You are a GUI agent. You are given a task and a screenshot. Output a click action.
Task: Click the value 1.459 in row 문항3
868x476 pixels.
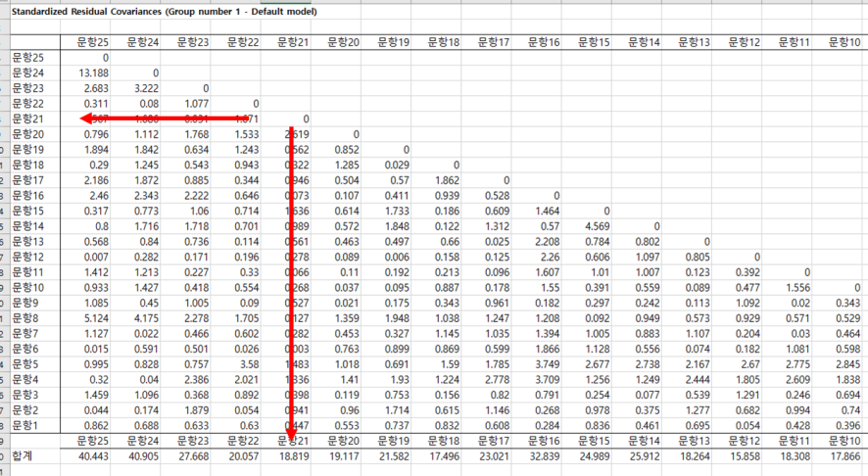point(96,395)
